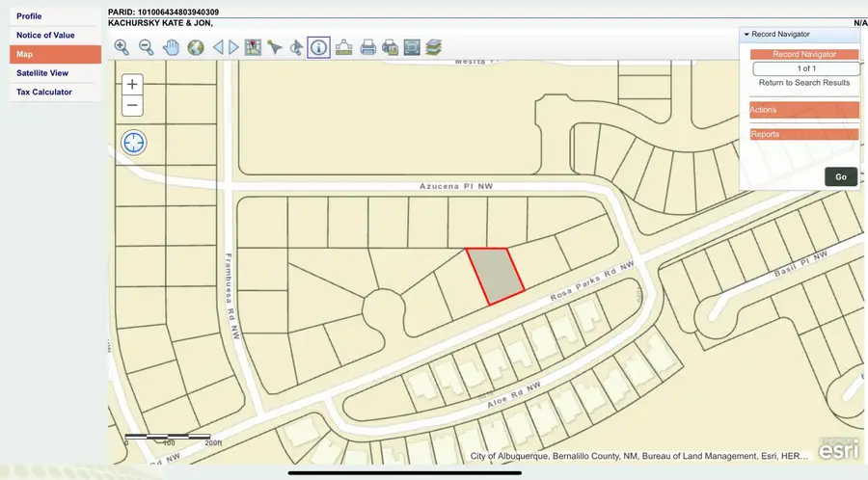Activate the pan hand tool
Viewport: 868px width, 480px height.
tap(172, 47)
